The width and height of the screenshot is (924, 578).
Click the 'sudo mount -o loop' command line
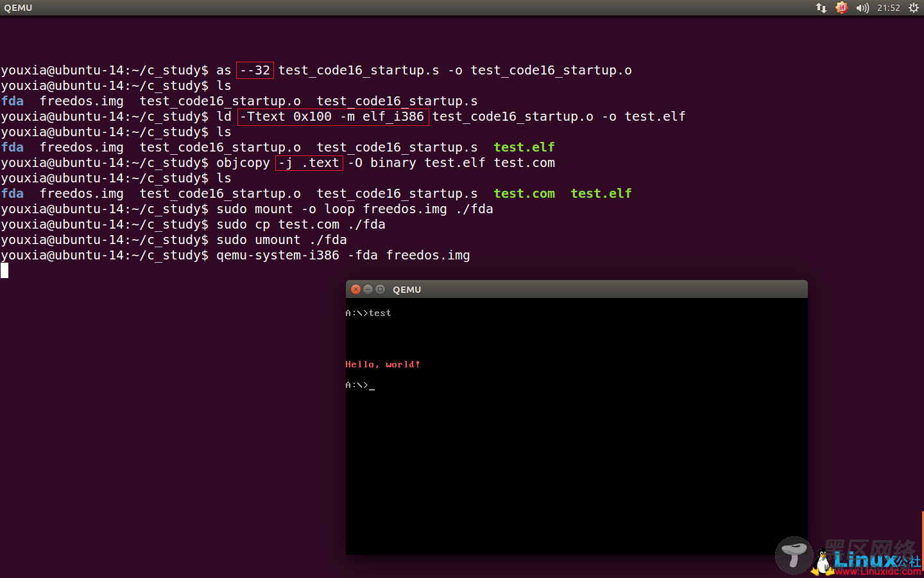click(247, 209)
